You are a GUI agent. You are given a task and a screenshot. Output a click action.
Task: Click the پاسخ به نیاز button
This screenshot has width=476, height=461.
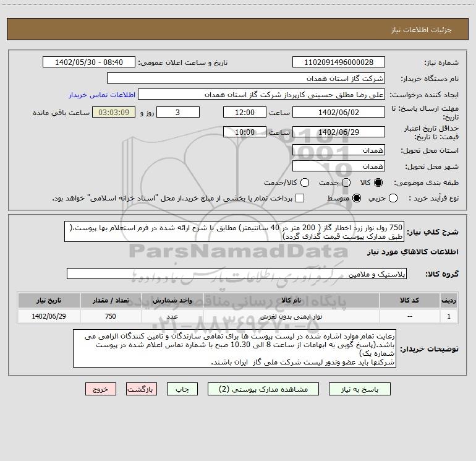click(x=359, y=389)
